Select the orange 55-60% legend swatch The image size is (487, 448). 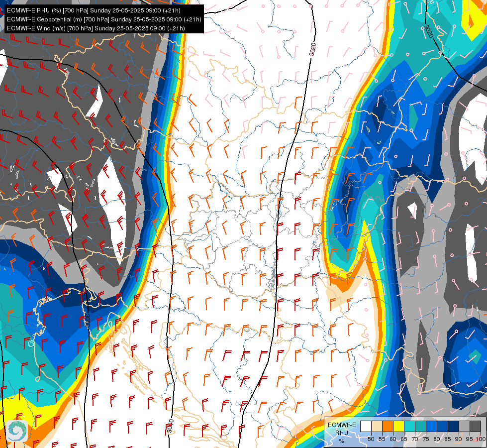point(388,426)
